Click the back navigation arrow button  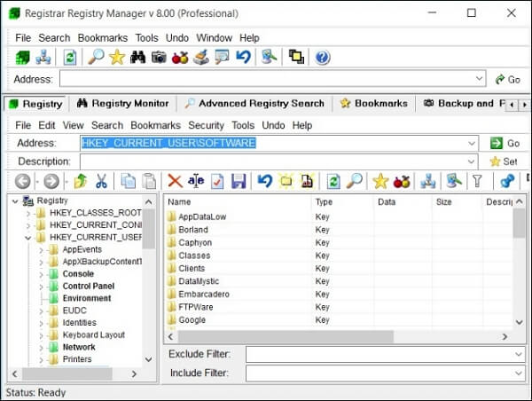point(23,181)
